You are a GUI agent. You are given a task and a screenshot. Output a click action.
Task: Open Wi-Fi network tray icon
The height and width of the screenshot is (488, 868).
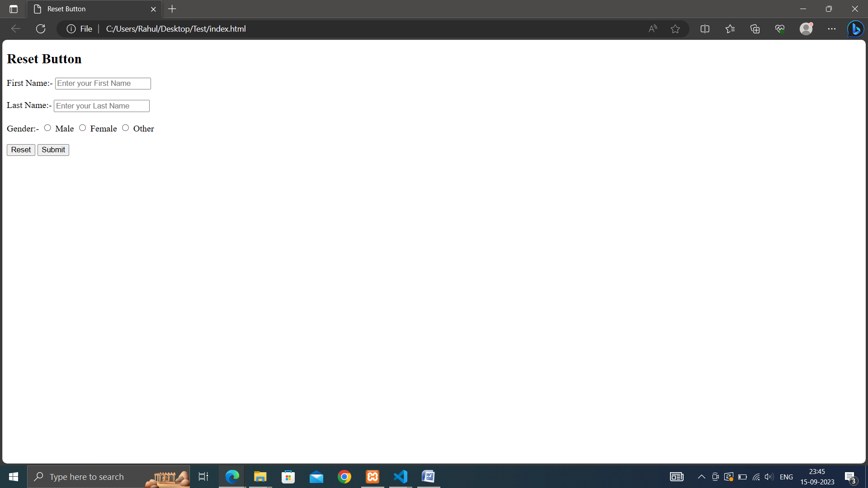tap(756, 477)
